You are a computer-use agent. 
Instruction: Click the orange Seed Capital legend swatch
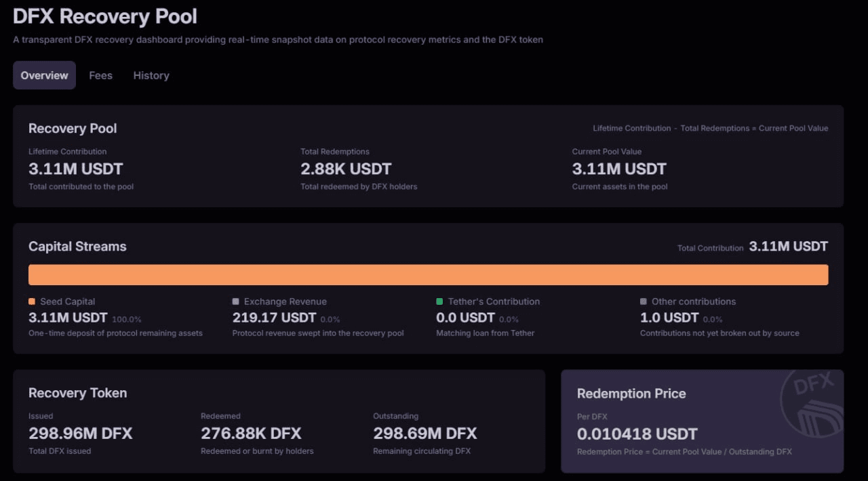click(x=32, y=301)
